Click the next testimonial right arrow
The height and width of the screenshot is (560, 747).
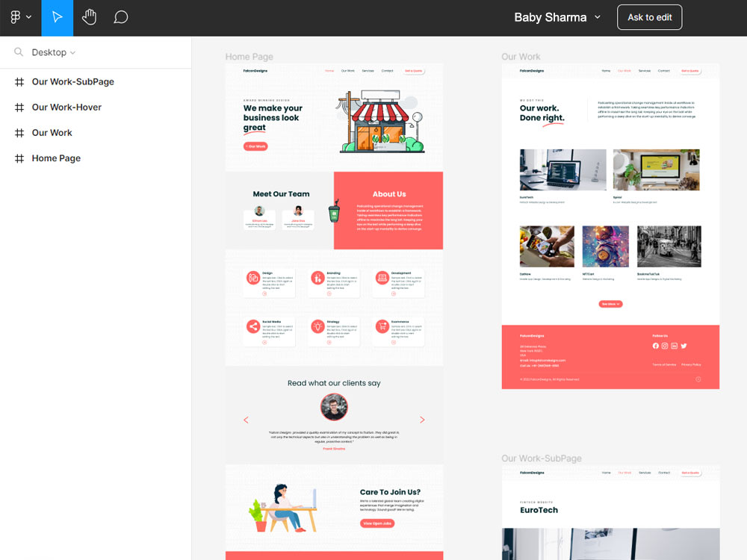coord(422,420)
